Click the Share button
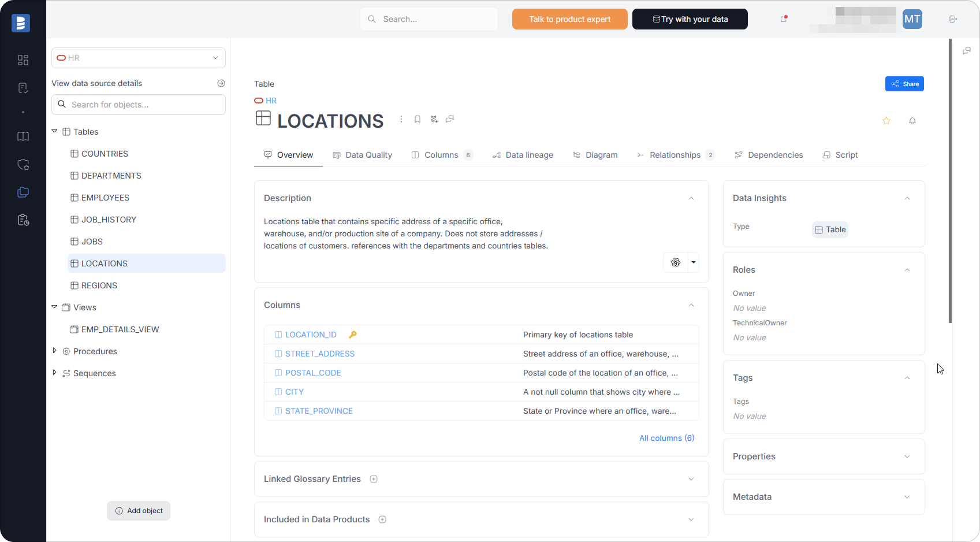This screenshot has width=980, height=542. pos(904,84)
